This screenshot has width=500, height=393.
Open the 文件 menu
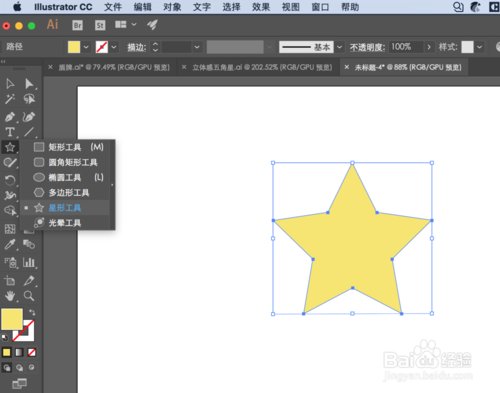pos(113,7)
